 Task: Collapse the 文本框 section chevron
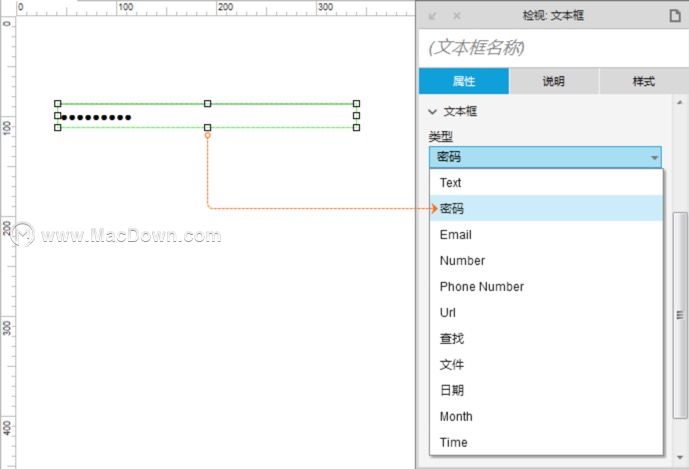pos(432,112)
